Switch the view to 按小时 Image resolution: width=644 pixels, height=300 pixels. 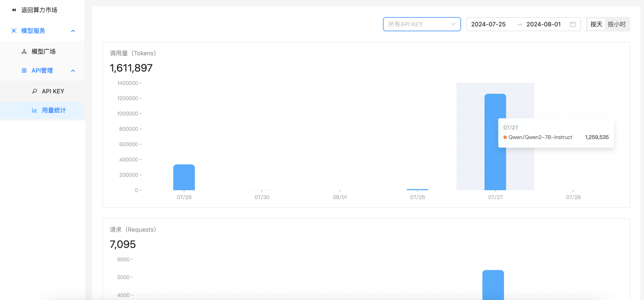[x=617, y=24]
